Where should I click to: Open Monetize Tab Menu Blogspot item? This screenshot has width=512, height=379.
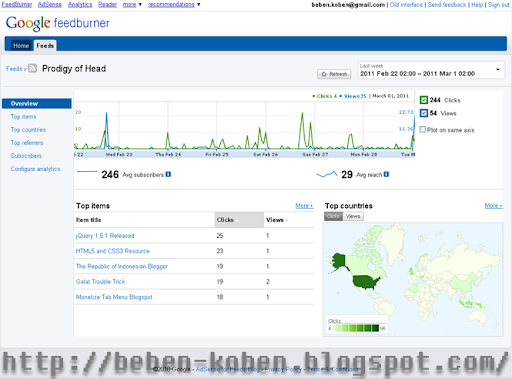coord(114,297)
